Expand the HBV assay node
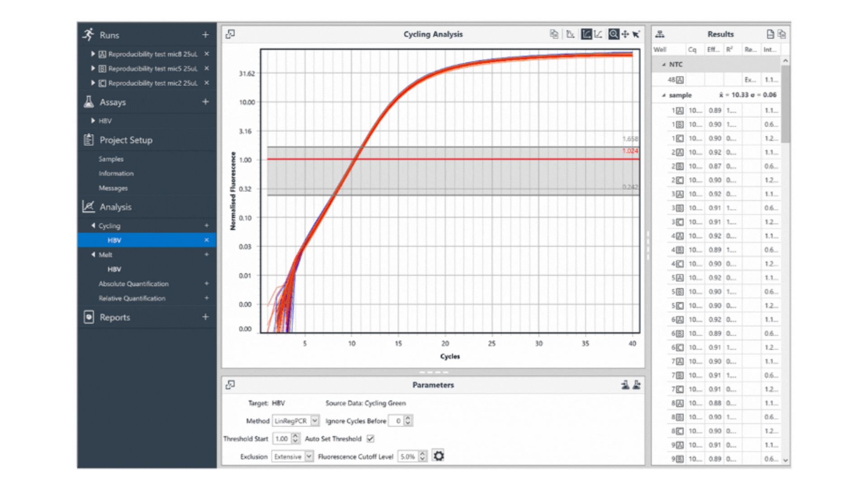The image size is (868, 488). point(93,121)
